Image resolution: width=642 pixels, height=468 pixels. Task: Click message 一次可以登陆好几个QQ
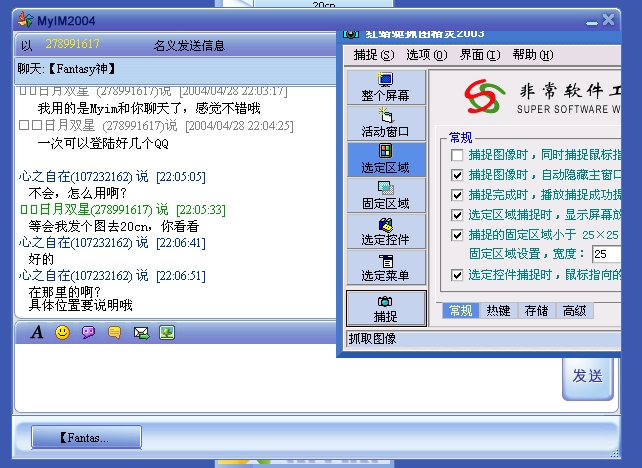pos(103,143)
